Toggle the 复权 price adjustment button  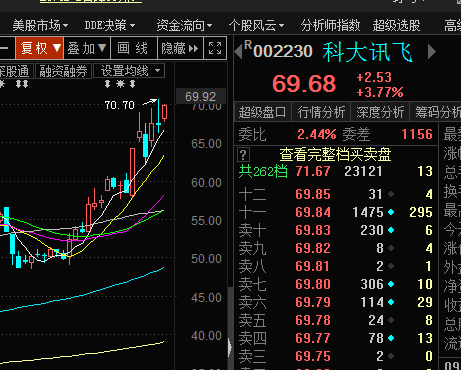(39, 48)
